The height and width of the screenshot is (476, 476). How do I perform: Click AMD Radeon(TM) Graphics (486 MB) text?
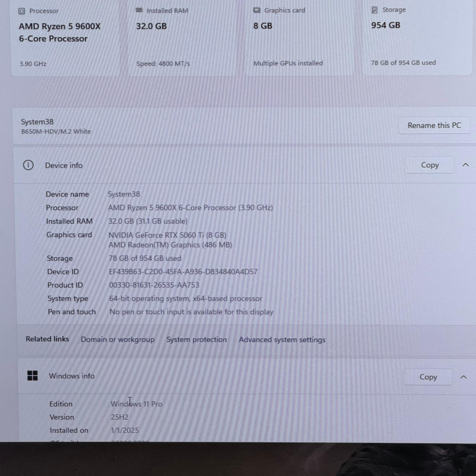(x=170, y=245)
